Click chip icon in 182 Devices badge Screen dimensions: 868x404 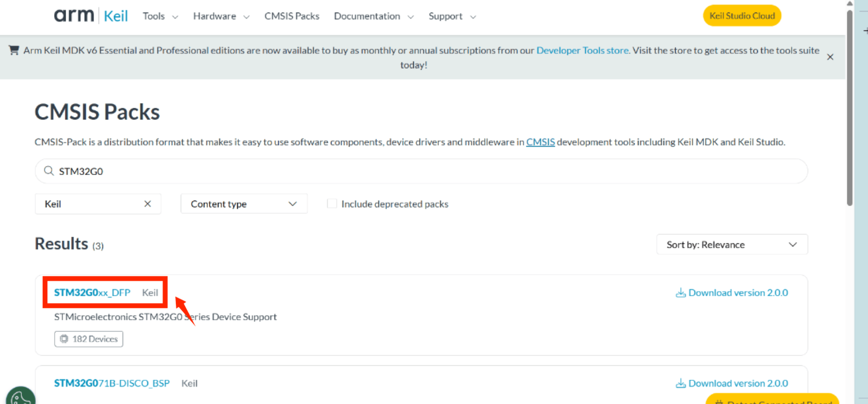[64, 339]
